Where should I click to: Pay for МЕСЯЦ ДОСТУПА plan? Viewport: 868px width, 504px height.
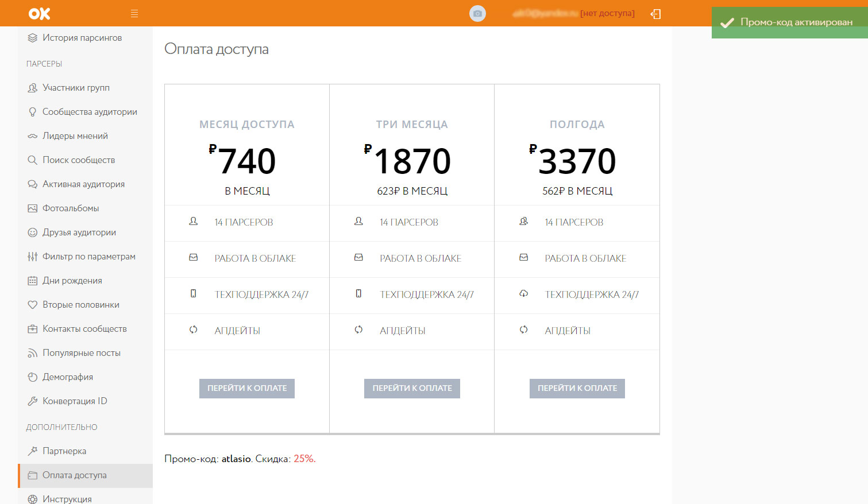(247, 389)
